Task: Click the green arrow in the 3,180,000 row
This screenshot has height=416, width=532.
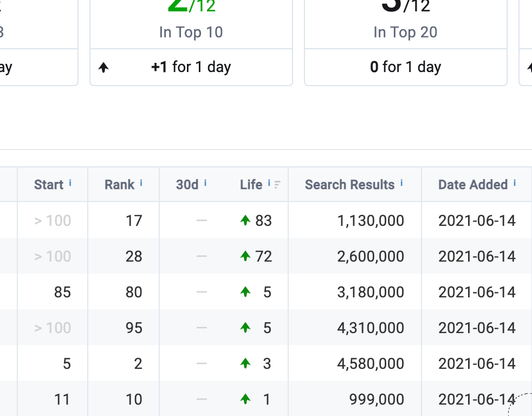Action: [245, 292]
